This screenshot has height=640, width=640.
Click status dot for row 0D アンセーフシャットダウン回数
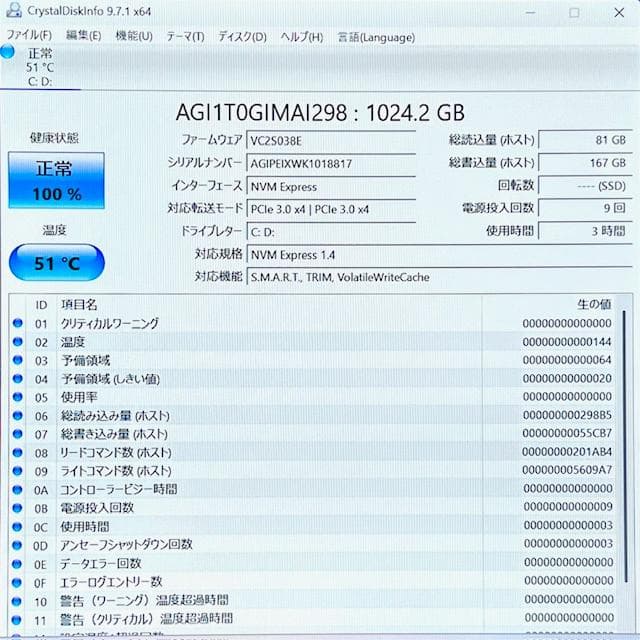pyautogui.click(x=17, y=545)
